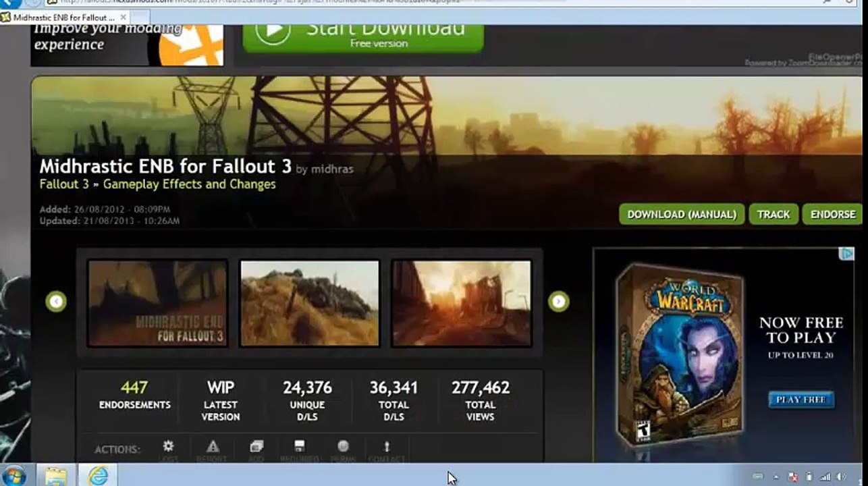Click the Perms round icon
The width and height of the screenshot is (868, 486).
click(x=344, y=446)
